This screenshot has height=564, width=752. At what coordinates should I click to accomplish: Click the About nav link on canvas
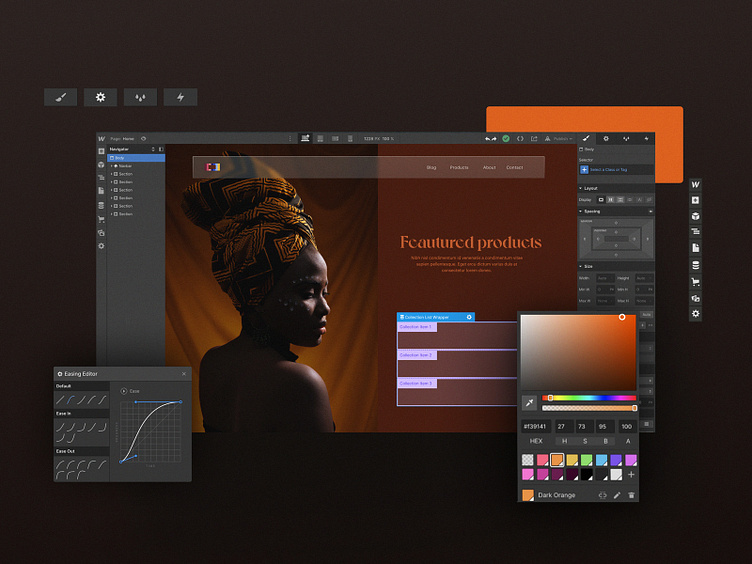pyautogui.click(x=489, y=167)
